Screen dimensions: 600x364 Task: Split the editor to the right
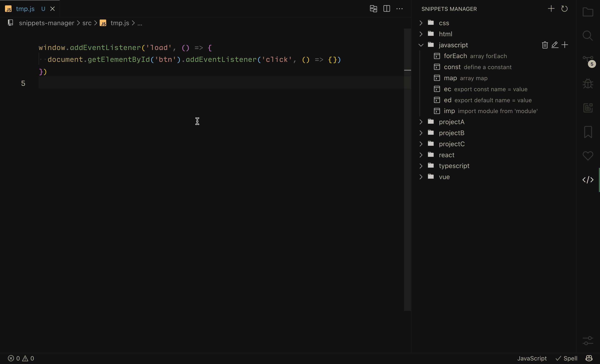click(387, 9)
